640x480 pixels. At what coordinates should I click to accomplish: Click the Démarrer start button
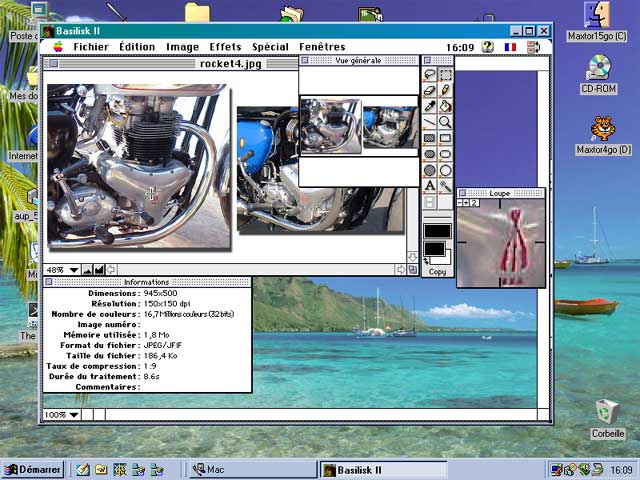tap(33, 469)
